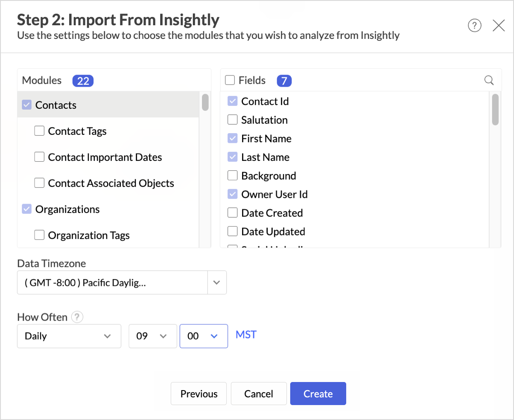Select the Organizations module row
This screenshot has width=514, height=420.
pyautogui.click(x=67, y=209)
